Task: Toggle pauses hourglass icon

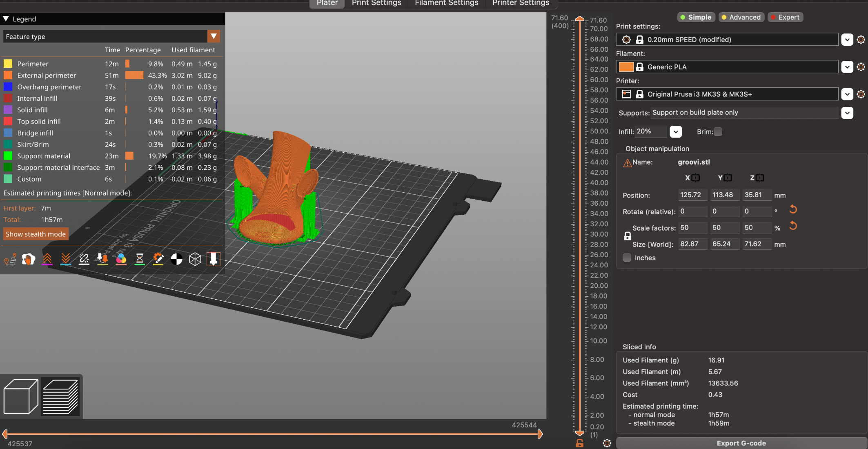Action: point(140,259)
